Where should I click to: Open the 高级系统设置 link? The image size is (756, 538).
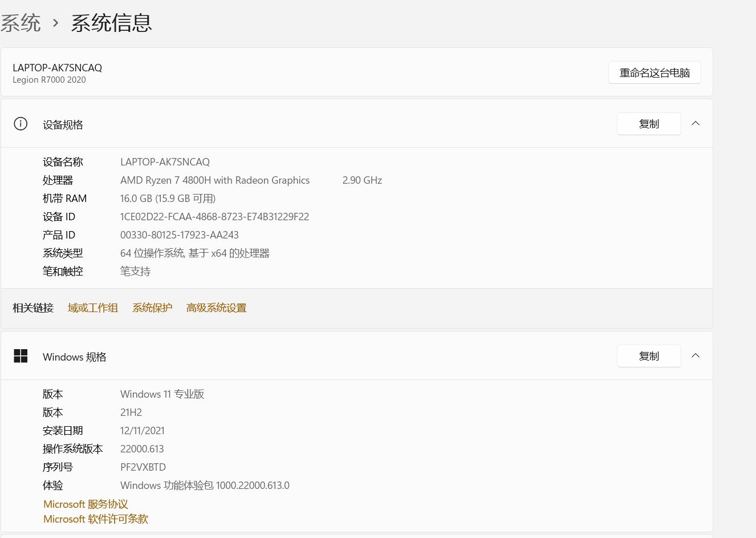(x=216, y=308)
